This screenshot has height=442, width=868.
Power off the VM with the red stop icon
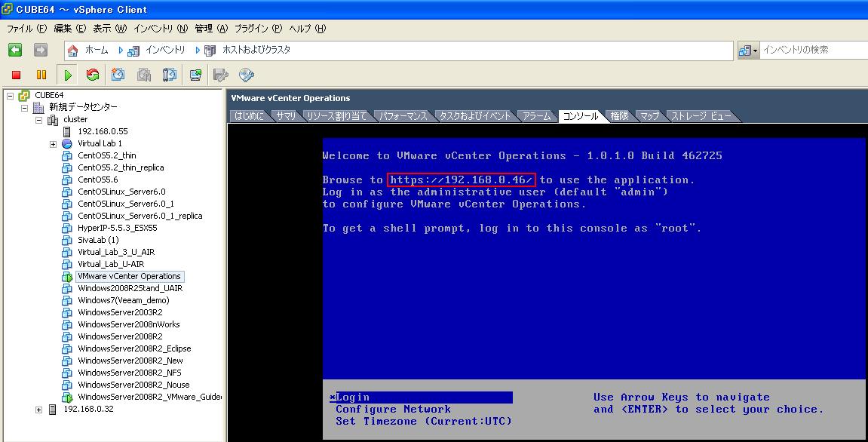(x=16, y=75)
